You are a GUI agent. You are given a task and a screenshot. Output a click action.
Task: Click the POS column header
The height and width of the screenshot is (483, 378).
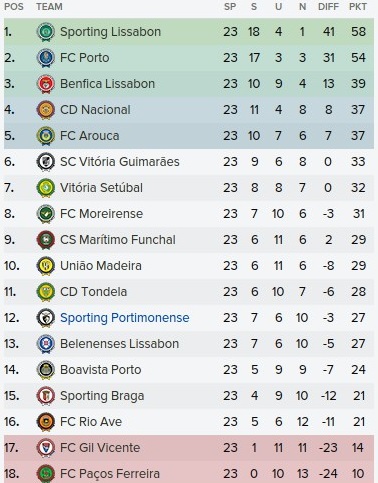tap(14, 7)
